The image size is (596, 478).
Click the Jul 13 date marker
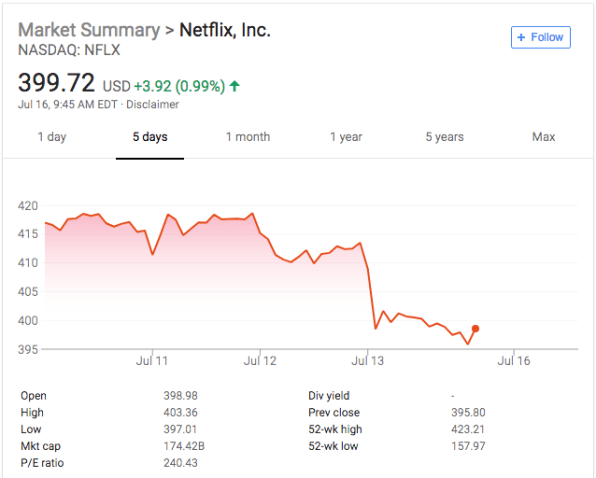368,361
